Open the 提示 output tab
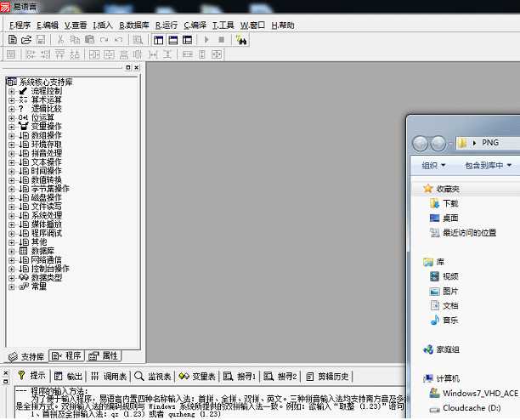This screenshot has height=420, width=520. click(x=31, y=376)
